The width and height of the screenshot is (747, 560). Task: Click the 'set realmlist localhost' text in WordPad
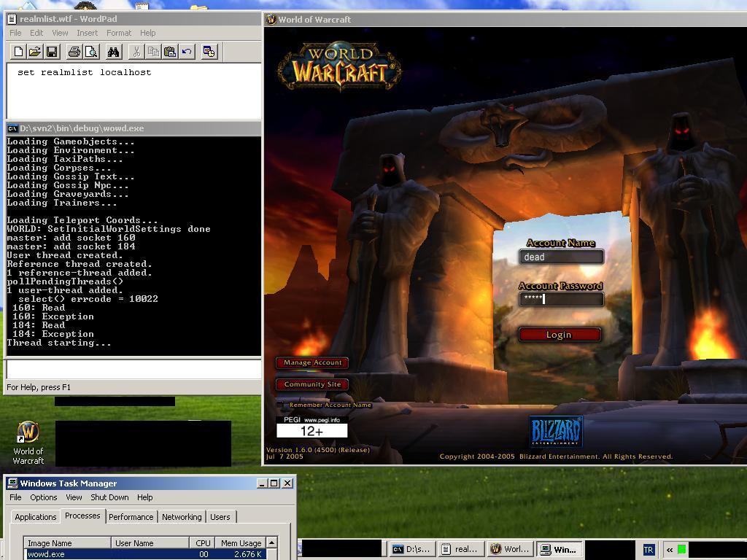(85, 72)
